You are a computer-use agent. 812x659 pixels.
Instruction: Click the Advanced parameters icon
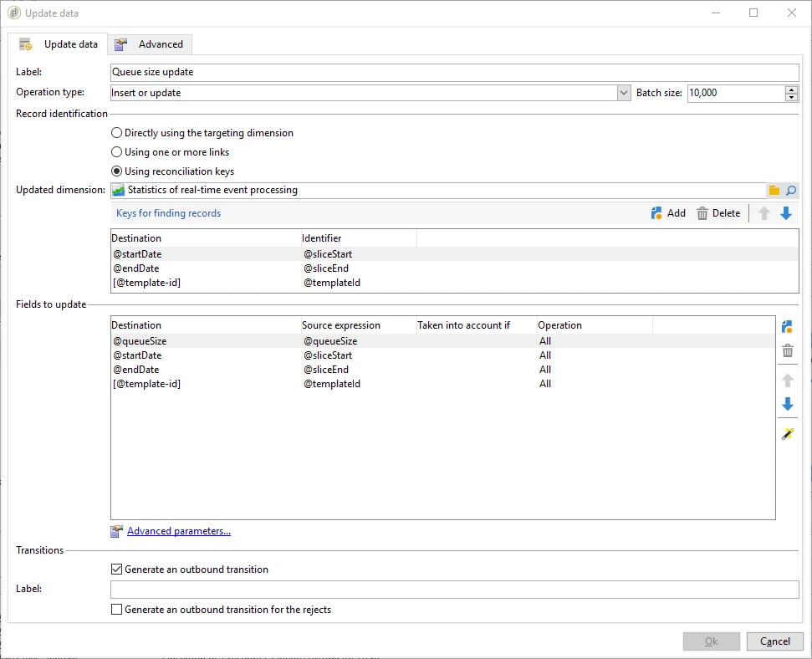click(116, 531)
